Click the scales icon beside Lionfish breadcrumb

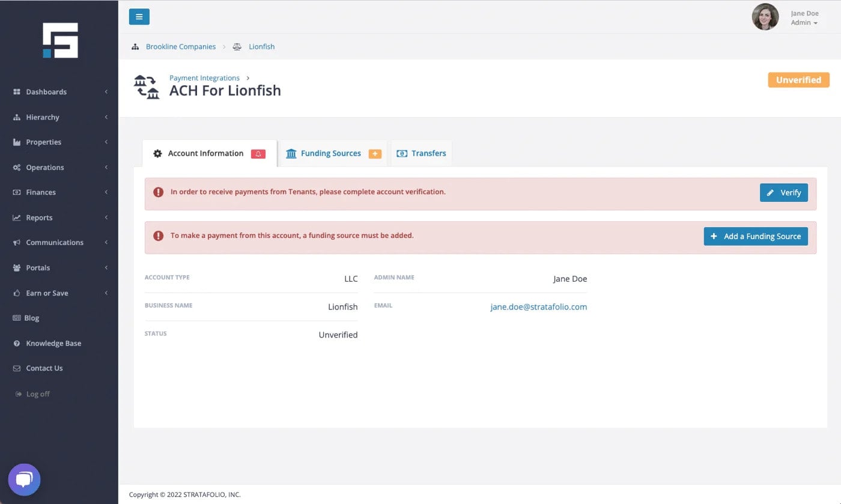[237, 47]
